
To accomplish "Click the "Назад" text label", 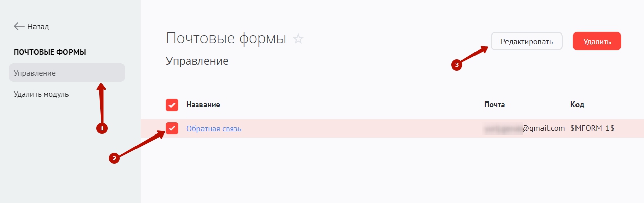I will 38,26.
